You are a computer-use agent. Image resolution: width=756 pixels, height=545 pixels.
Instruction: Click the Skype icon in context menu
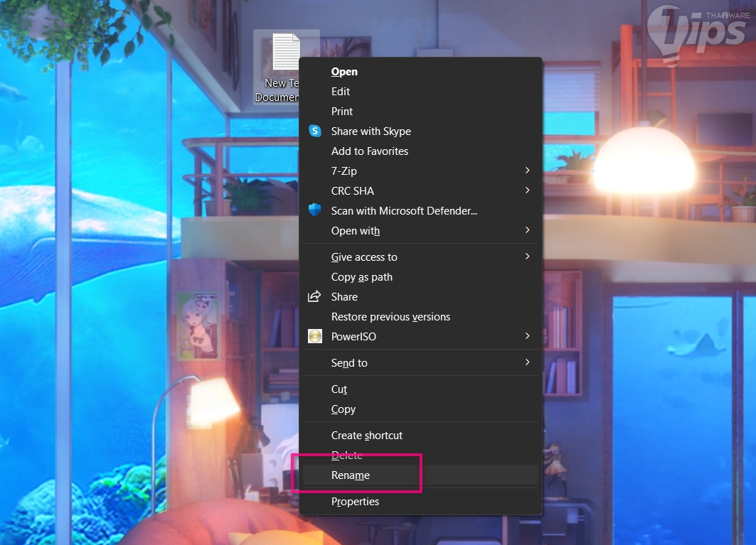coord(315,131)
